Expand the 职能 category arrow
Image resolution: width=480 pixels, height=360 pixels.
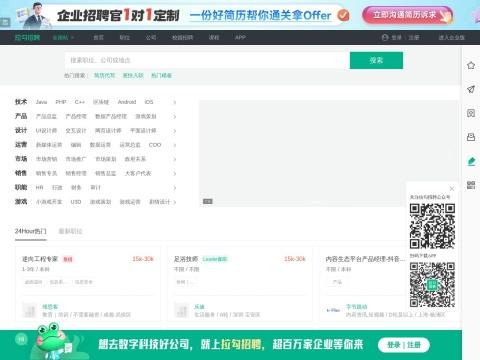coord(174,188)
